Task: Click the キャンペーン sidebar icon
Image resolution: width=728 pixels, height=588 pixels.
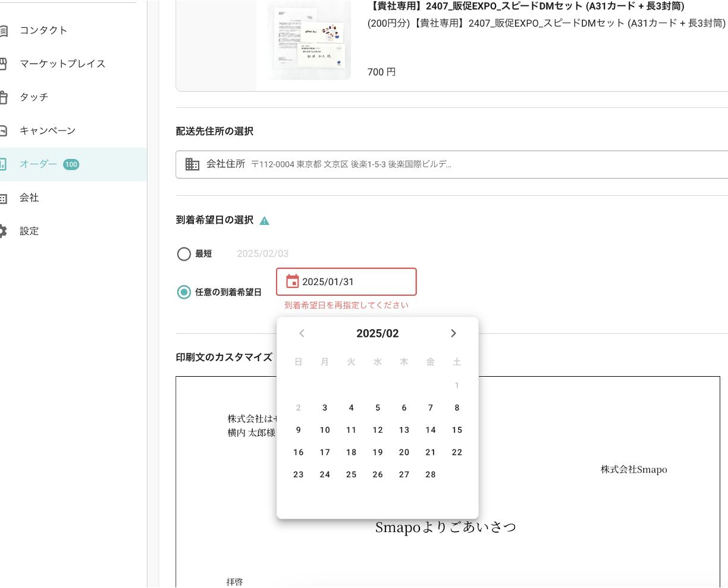Action: [3, 130]
